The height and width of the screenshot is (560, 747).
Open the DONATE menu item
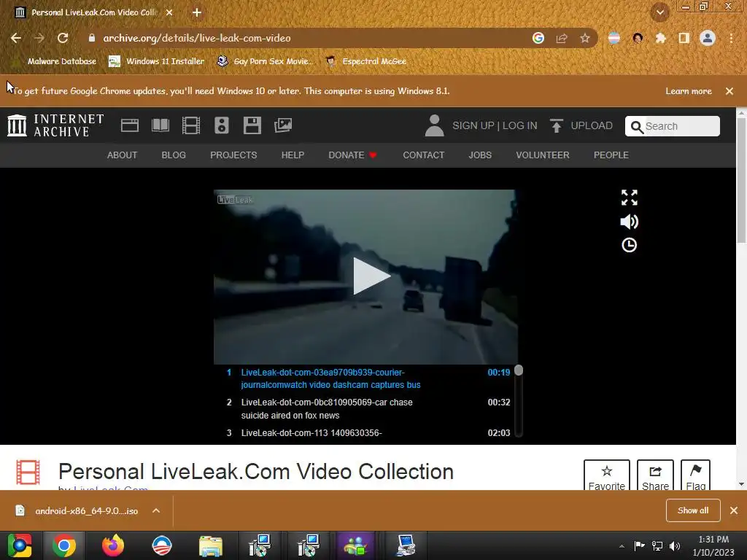coord(352,155)
